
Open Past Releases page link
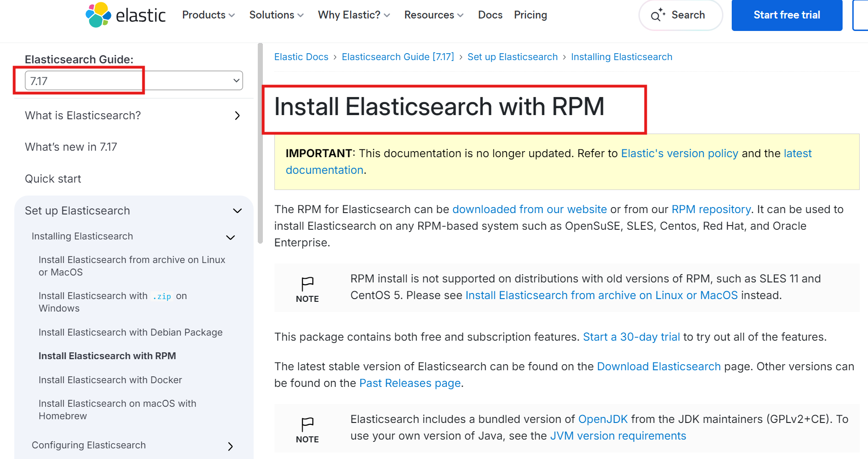410,383
